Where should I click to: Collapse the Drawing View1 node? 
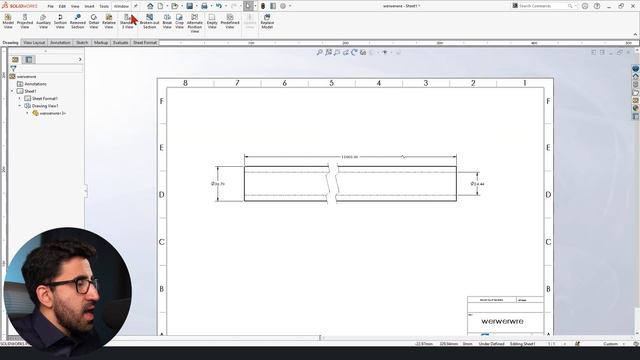coord(19,106)
